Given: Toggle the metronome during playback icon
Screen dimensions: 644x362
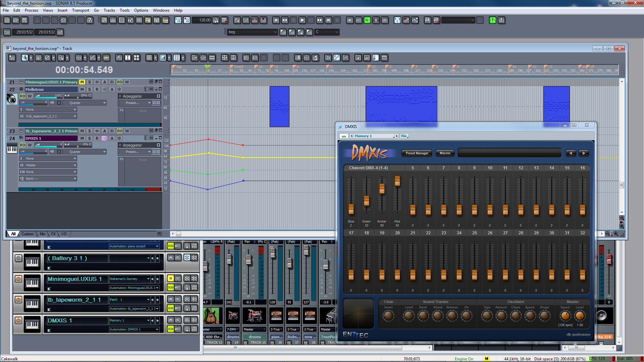Looking at the screenshot, I should click(178, 20).
